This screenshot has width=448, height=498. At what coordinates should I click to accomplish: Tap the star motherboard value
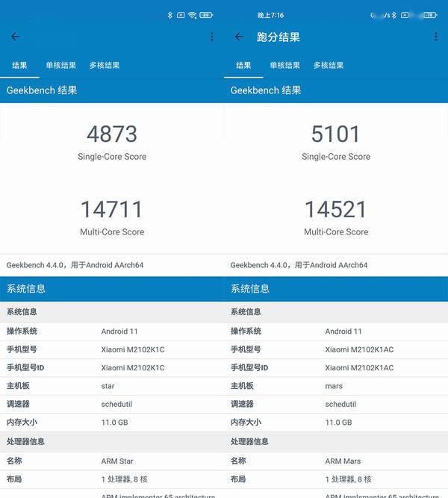click(x=108, y=386)
